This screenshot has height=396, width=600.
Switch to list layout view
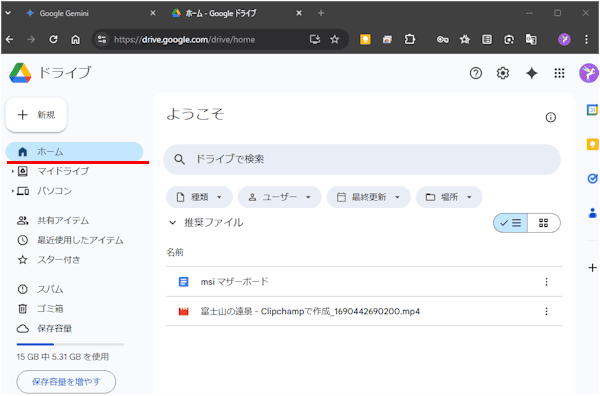click(x=510, y=223)
